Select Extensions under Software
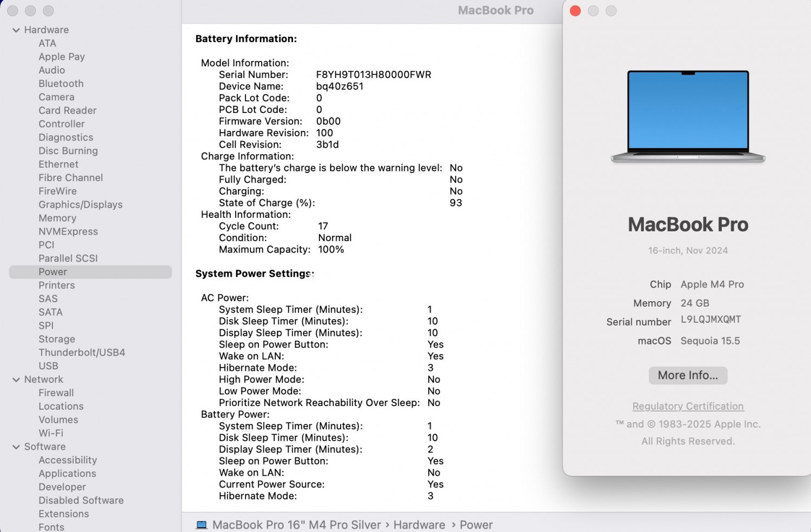This screenshot has height=532, width=811. (64, 514)
